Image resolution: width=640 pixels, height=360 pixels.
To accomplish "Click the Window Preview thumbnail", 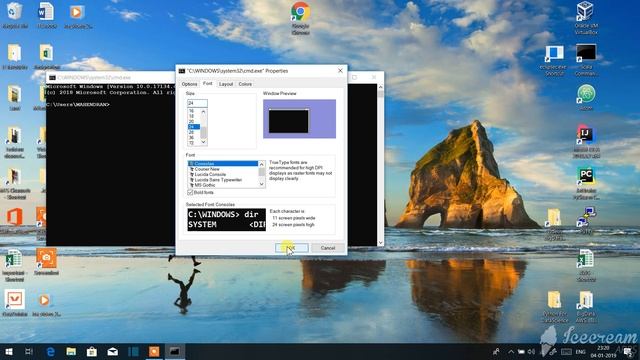I will 299,119.
